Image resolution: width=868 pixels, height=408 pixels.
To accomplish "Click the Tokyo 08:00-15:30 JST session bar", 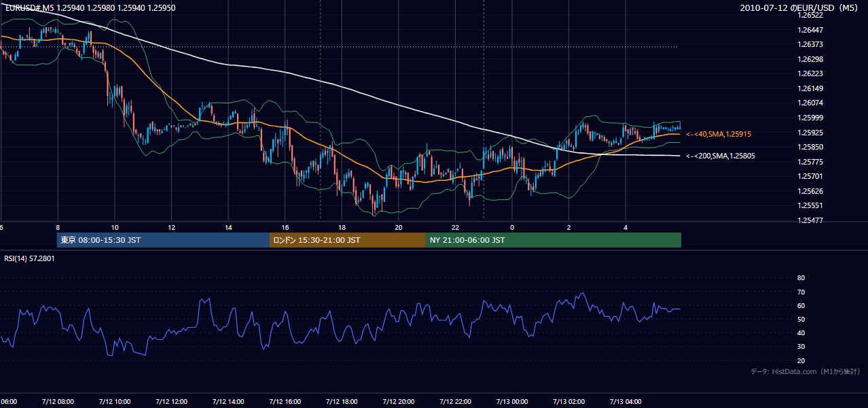I will click(x=164, y=240).
